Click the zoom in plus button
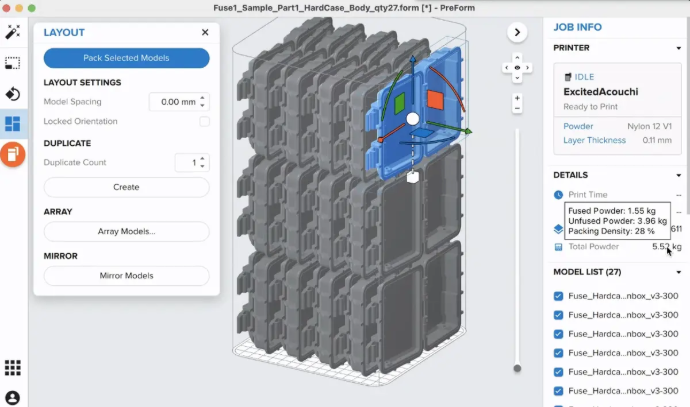690x407 pixels. click(x=517, y=99)
